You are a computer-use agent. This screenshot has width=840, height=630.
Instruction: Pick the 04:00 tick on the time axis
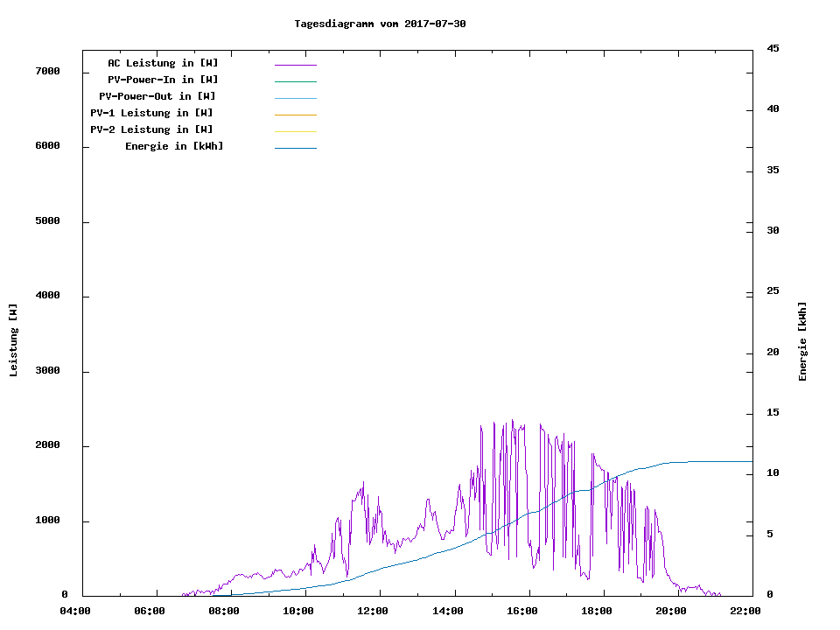click(75, 611)
